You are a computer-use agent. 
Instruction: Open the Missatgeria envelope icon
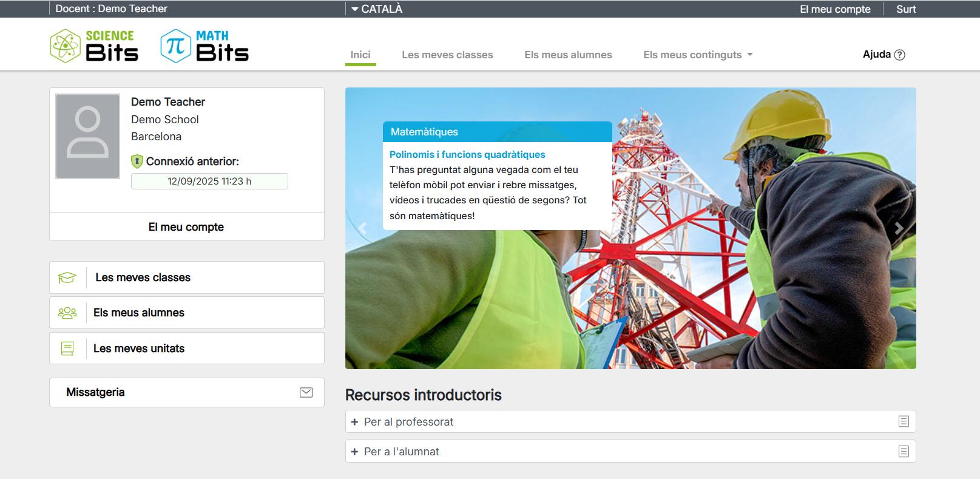[306, 393]
